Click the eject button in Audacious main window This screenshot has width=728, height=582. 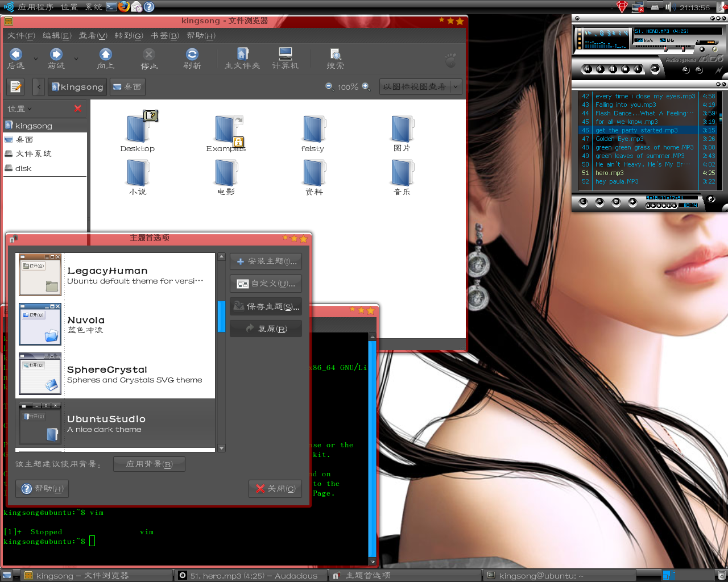click(x=655, y=69)
